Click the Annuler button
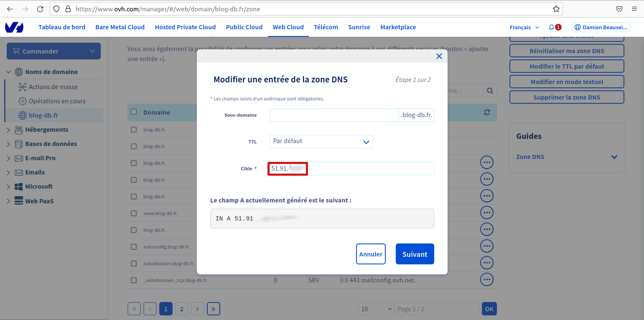Screen dimensions: 644x320 (x=371, y=254)
